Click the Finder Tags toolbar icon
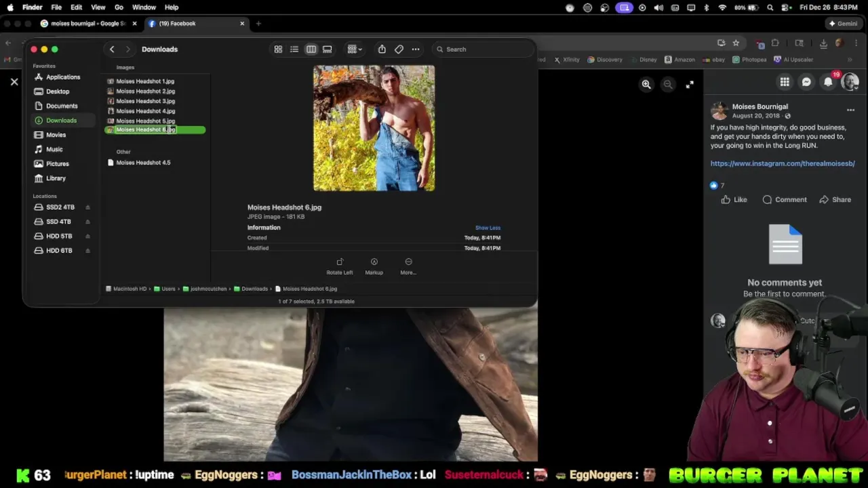 (x=399, y=49)
